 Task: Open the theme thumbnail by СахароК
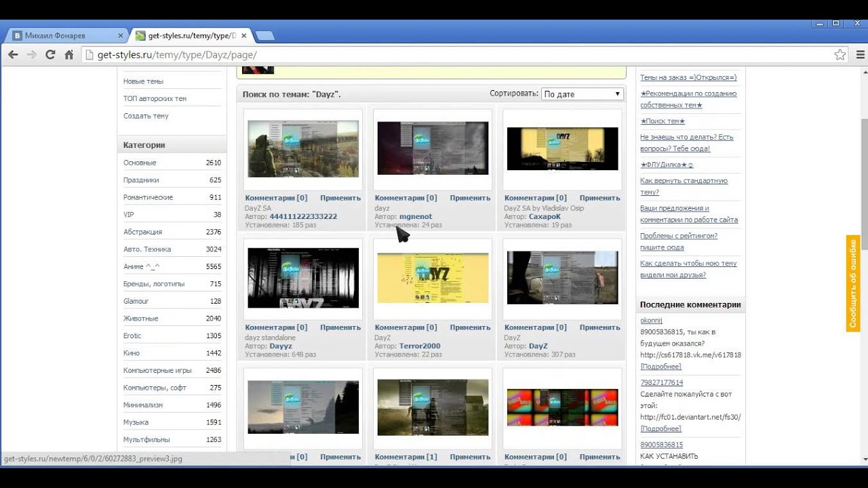coord(562,149)
